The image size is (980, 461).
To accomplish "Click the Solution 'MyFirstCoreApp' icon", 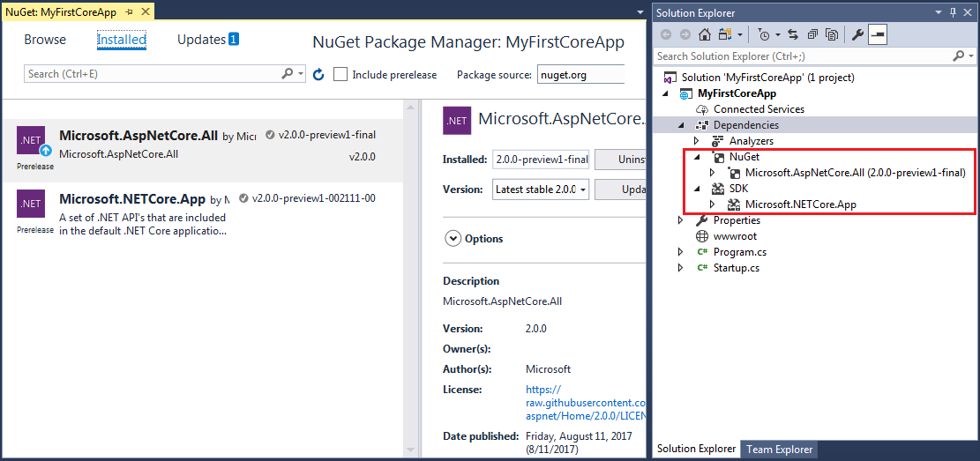I will click(x=670, y=78).
